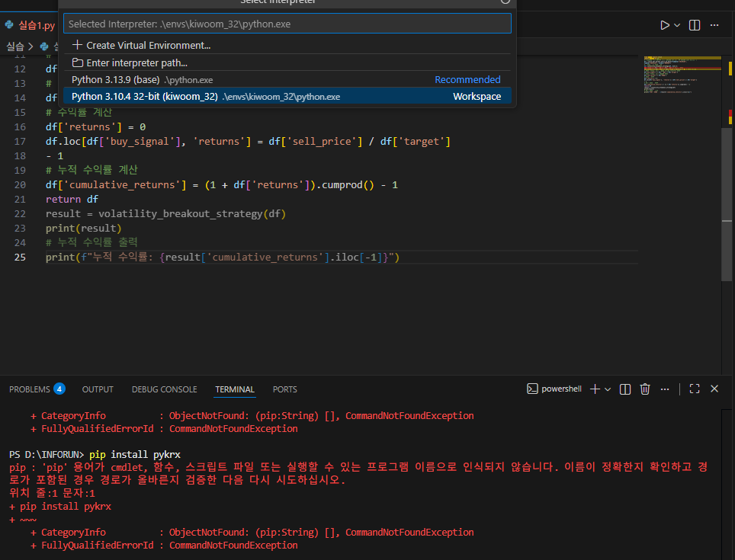735x560 pixels.
Task: Kill terminal using trash icon
Action: pos(645,389)
